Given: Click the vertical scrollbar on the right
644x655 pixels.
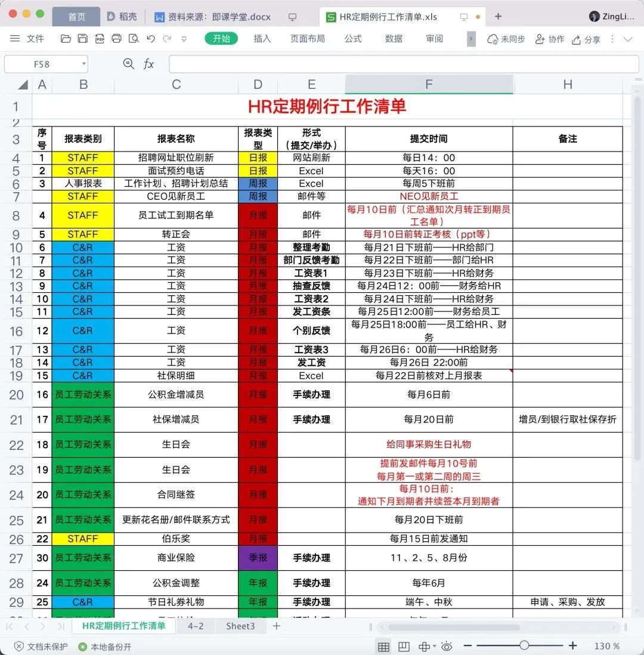Looking at the screenshot, I should tap(637, 278).
